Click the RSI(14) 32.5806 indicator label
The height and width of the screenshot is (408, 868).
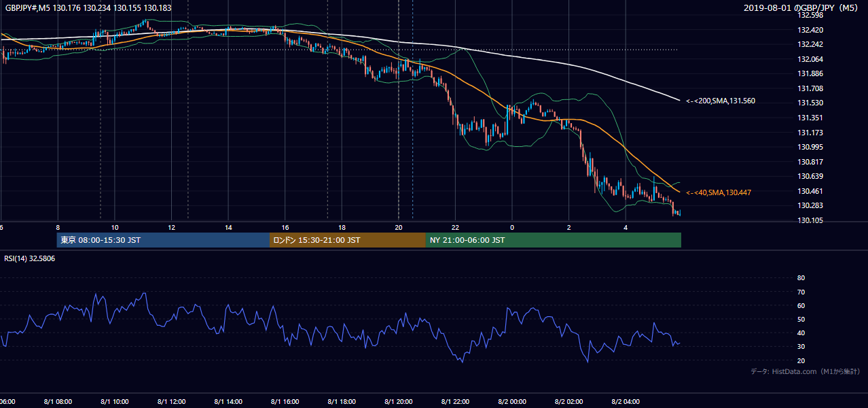point(30,258)
